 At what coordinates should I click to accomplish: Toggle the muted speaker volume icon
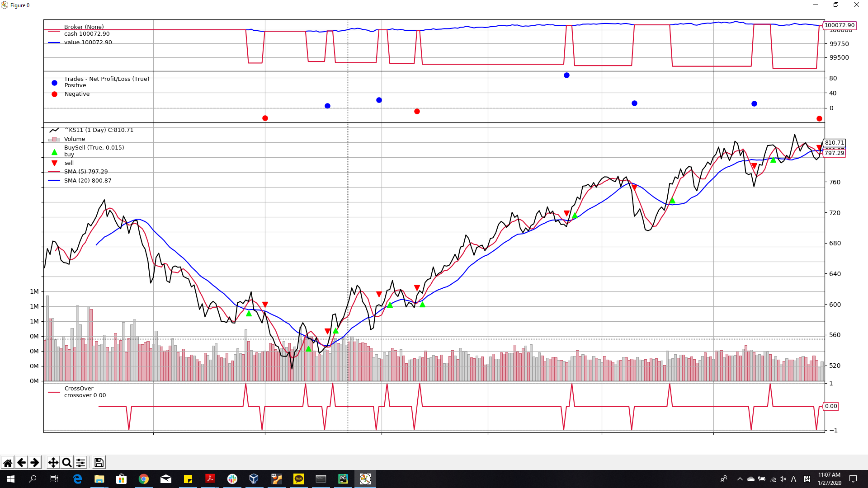coord(783,479)
